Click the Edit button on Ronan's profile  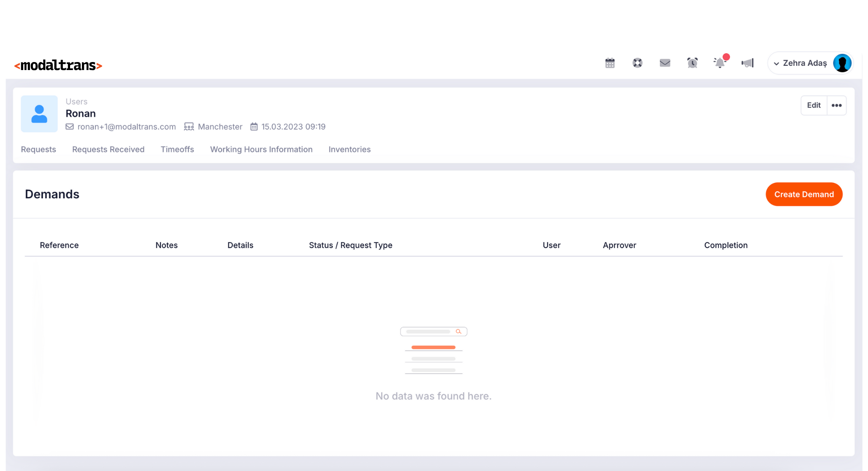pos(813,105)
